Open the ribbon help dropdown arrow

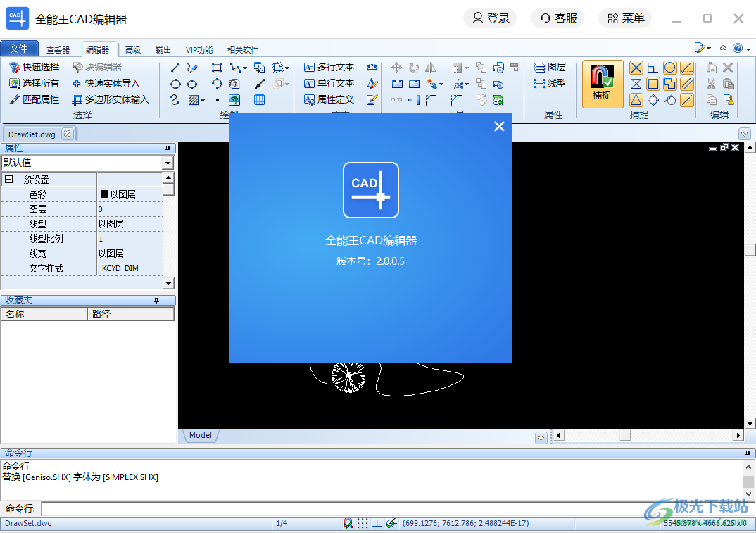[x=749, y=49]
